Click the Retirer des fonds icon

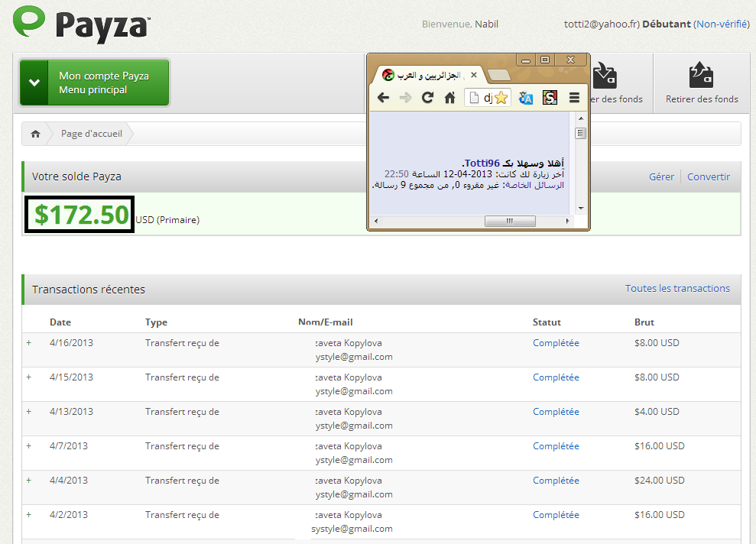[702, 75]
